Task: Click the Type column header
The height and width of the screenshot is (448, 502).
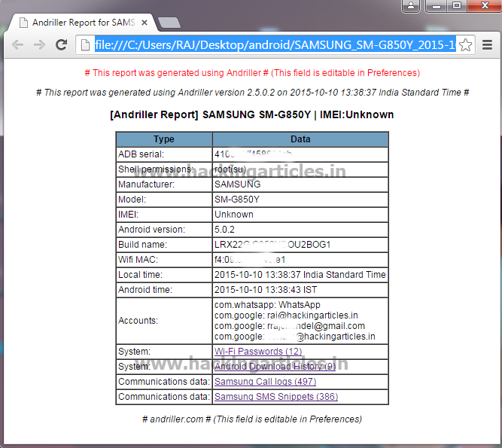Action: (x=164, y=139)
